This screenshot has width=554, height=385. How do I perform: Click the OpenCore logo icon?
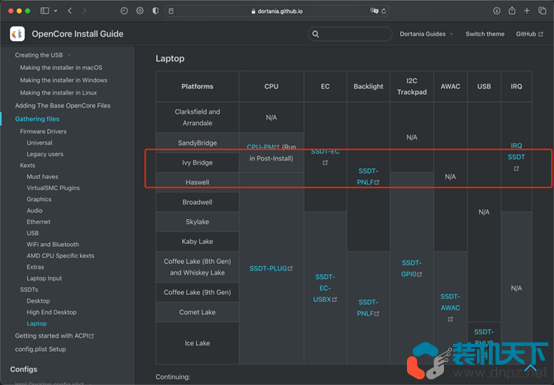click(17, 34)
